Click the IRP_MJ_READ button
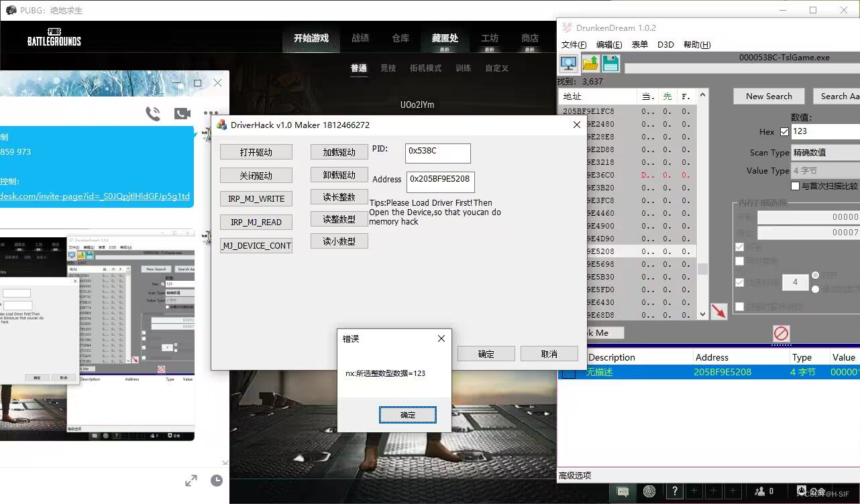 click(x=256, y=223)
